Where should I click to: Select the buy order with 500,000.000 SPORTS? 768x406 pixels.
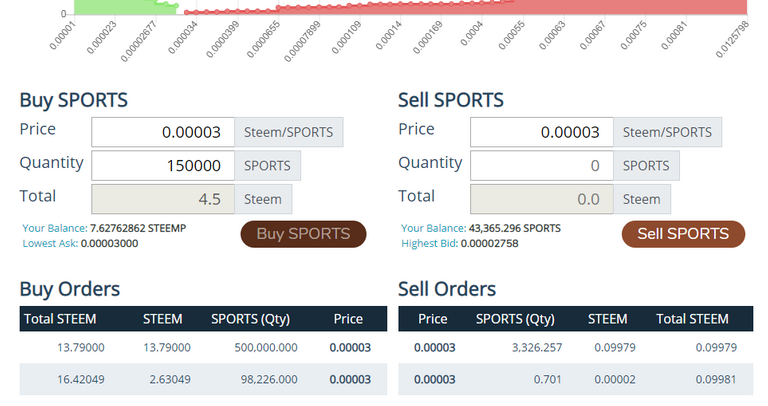coord(203,348)
